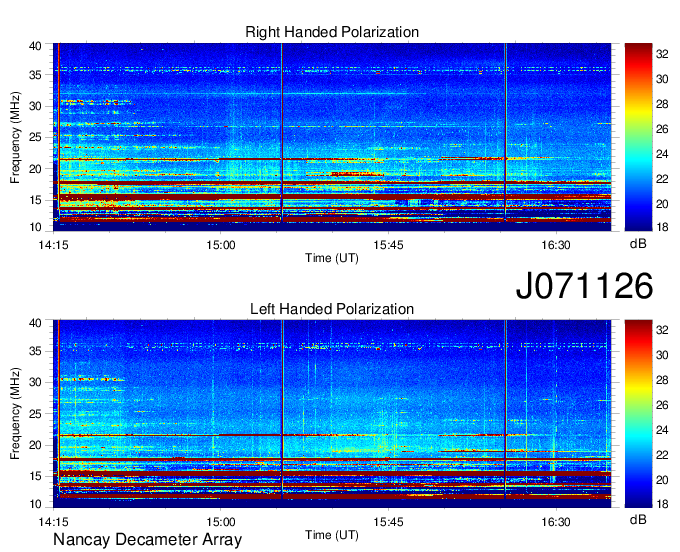Click the 15:00 tick label under bottom plot
Viewport: 680px width, 552px height.
(221, 522)
